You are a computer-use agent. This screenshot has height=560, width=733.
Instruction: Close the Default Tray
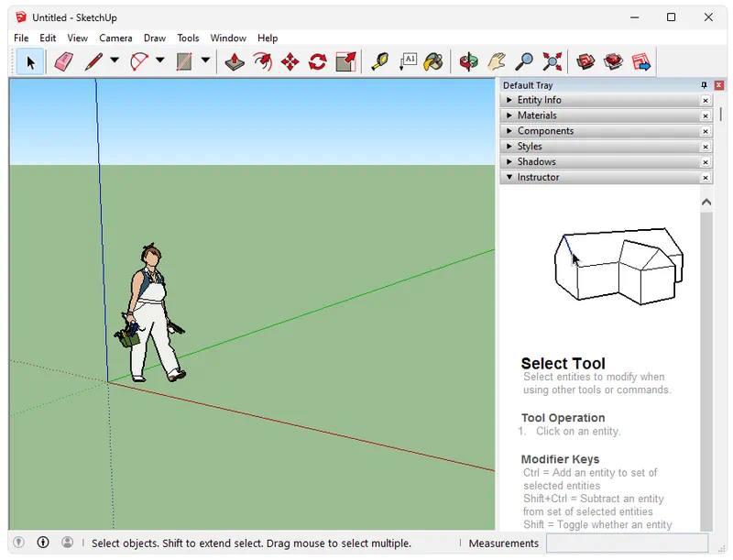719,85
